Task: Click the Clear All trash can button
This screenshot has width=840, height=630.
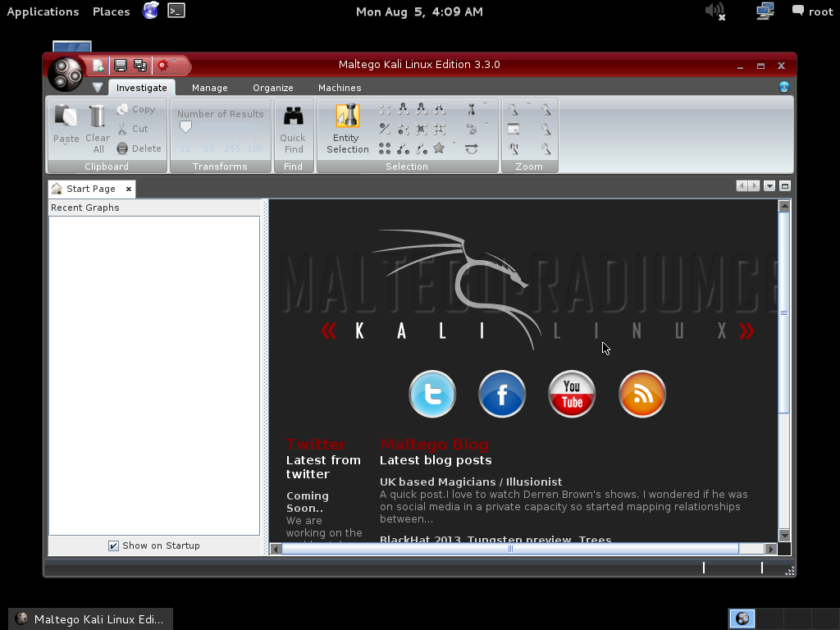Action: coord(98,129)
